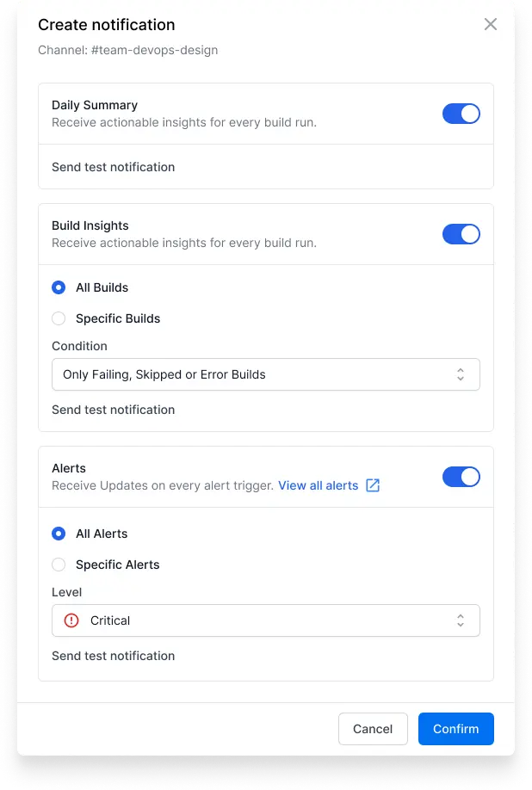Viewport: 532px width, 790px height.
Task: Click the Level dropdown chevron arrows
Action: (x=460, y=620)
